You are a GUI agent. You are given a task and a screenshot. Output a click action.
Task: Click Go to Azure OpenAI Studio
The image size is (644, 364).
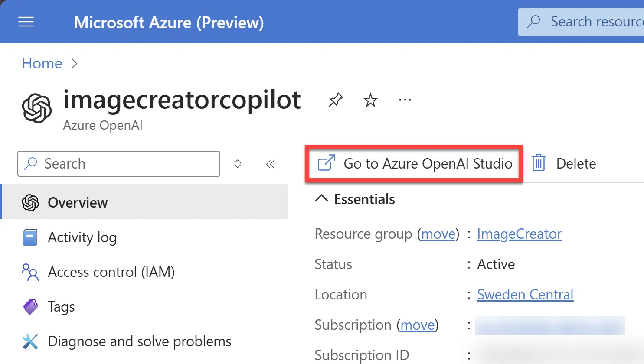414,163
